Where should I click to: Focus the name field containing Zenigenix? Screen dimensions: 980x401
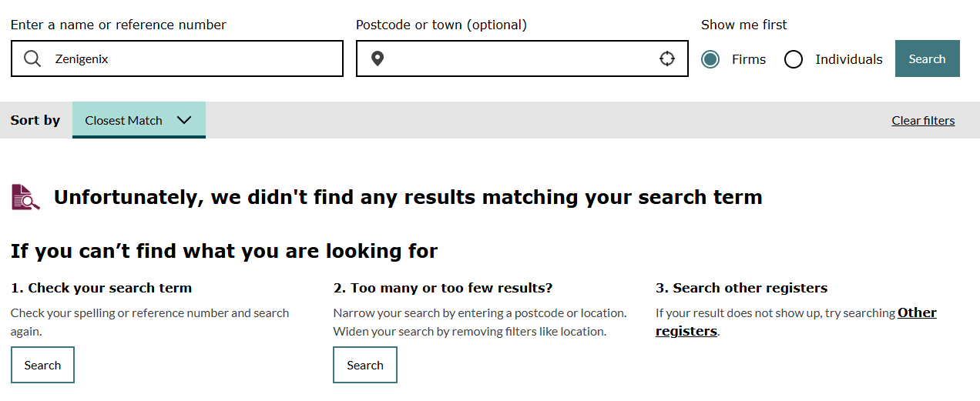[x=193, y=59]
